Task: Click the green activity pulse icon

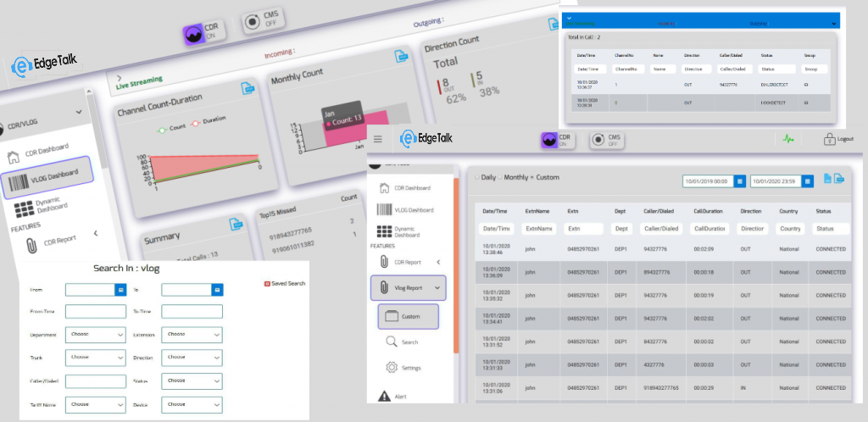Action: [x=789, y=139]
